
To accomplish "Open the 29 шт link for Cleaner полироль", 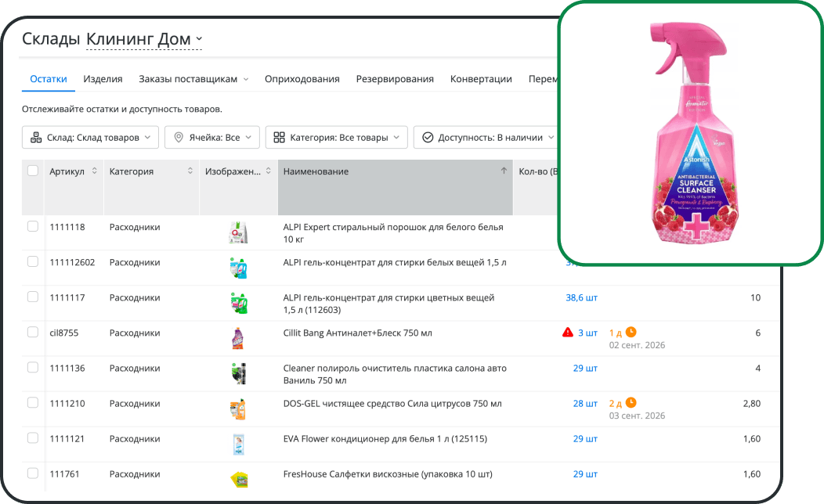I will click(x=585, y=368).
